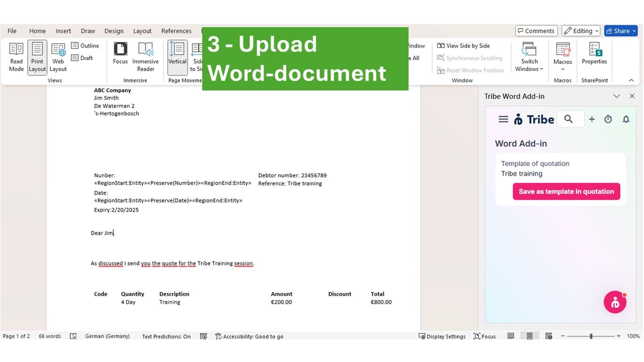Screen dimensions: 644x362
Task: Open the Comments pane
Action: [537, 31]
